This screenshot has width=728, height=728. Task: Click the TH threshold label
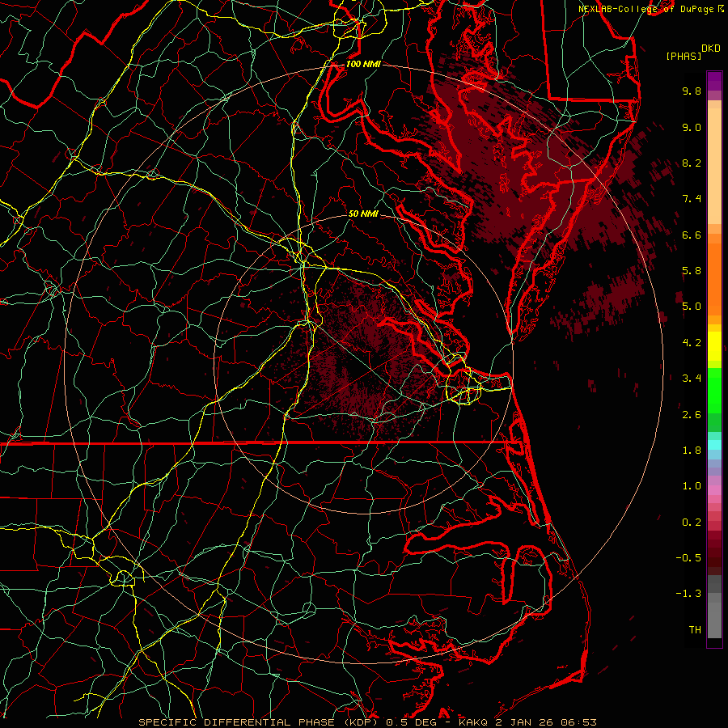coord(695,630)
